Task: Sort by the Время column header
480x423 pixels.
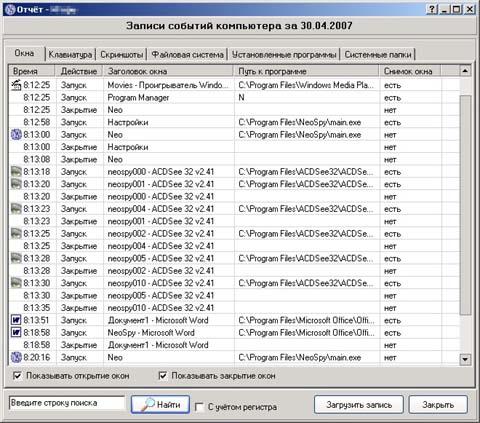Action: click(32, 71)
